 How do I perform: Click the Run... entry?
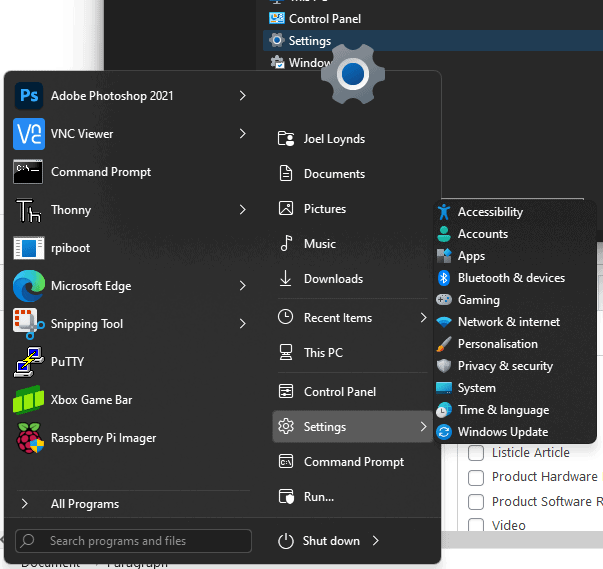pyautogui.click(x=352, y=497)
